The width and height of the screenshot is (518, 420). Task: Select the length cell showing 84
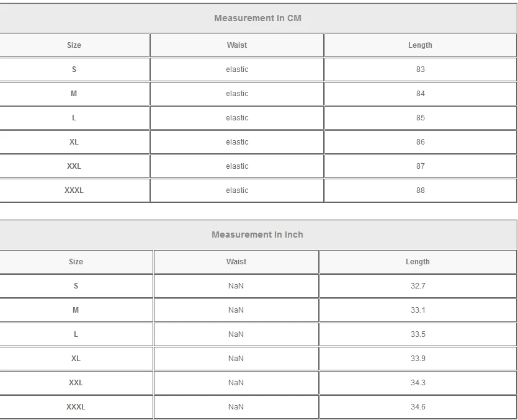(x=420, y=94)
